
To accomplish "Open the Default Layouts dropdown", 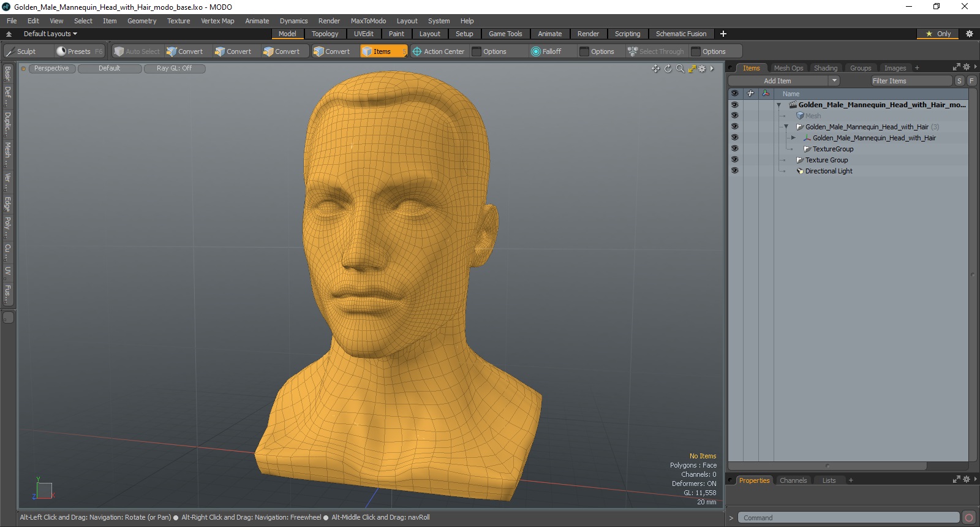I will point(50,34).
